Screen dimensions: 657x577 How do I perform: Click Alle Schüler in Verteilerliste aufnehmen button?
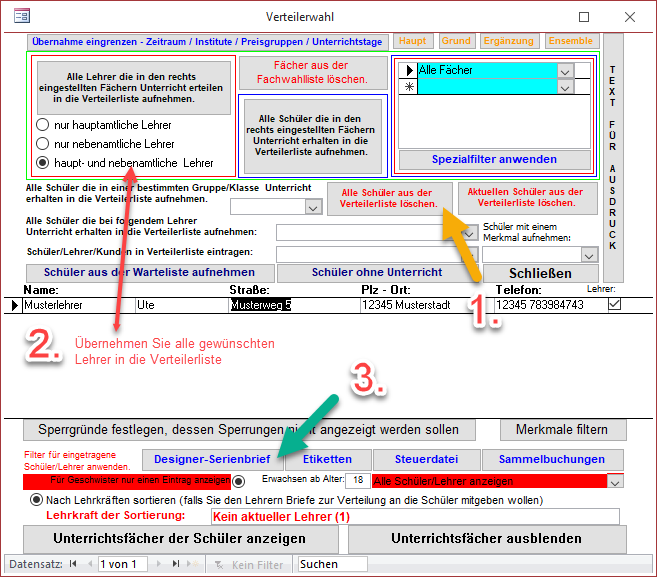pos(313,135)
